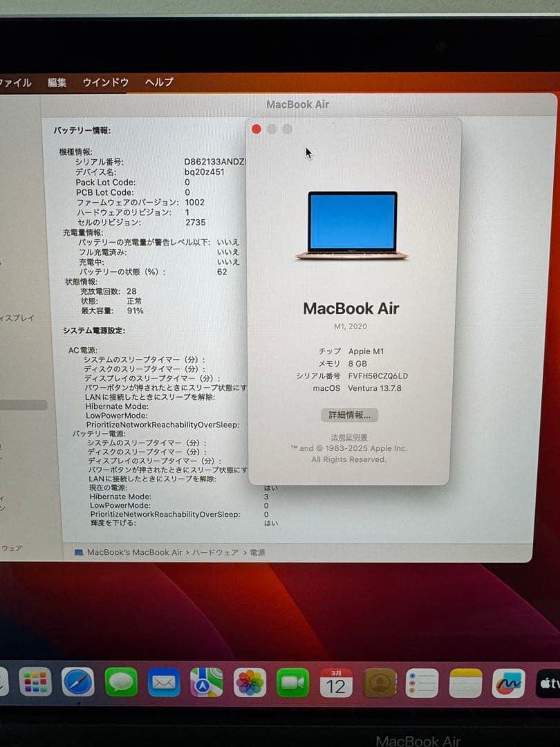
Task: Click the M1, 2020 model text
Action: [x=351, y=326]
